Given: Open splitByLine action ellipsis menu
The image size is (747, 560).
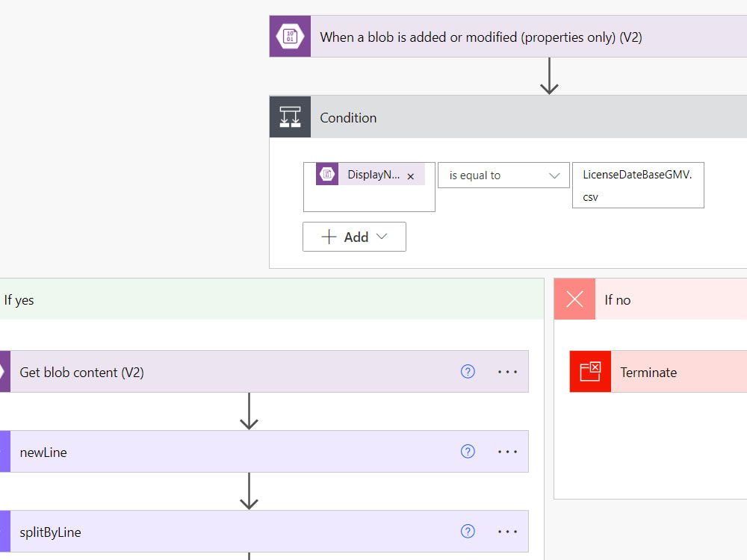Looking at the screenshot, I should click(508, 532).
